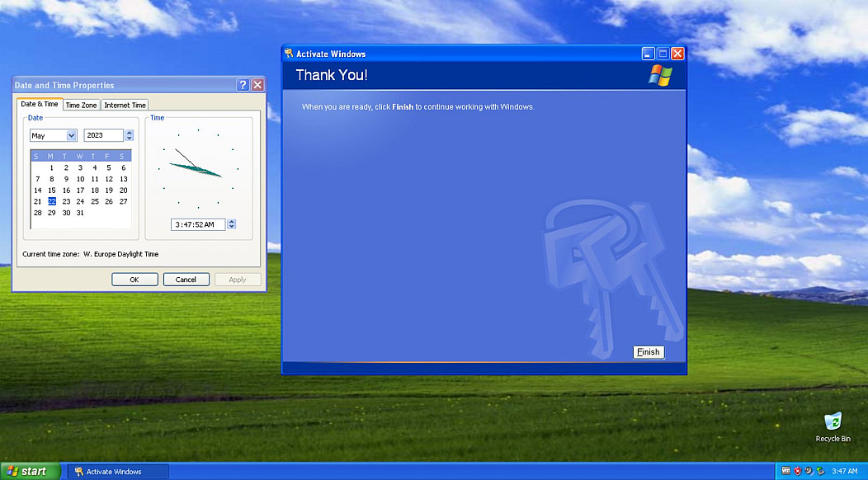Click the VMware Tools tray icon
This screenshot has height=480, width=868.
786,471
